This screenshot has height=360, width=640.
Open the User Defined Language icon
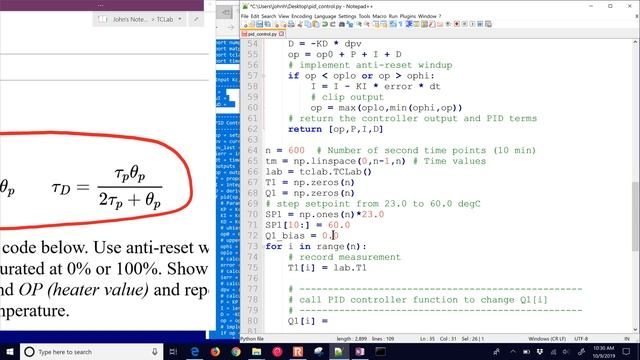click(417, 24)
